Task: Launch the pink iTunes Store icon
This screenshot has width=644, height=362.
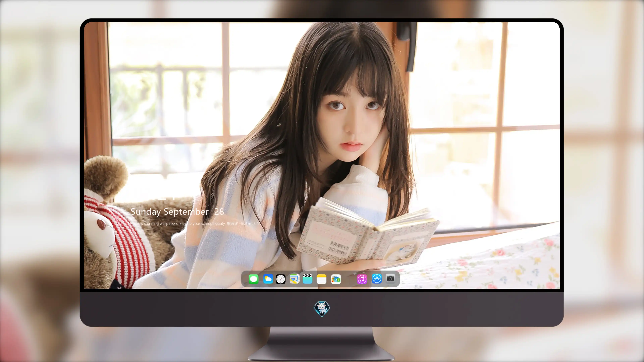Action: coord(362,279)
